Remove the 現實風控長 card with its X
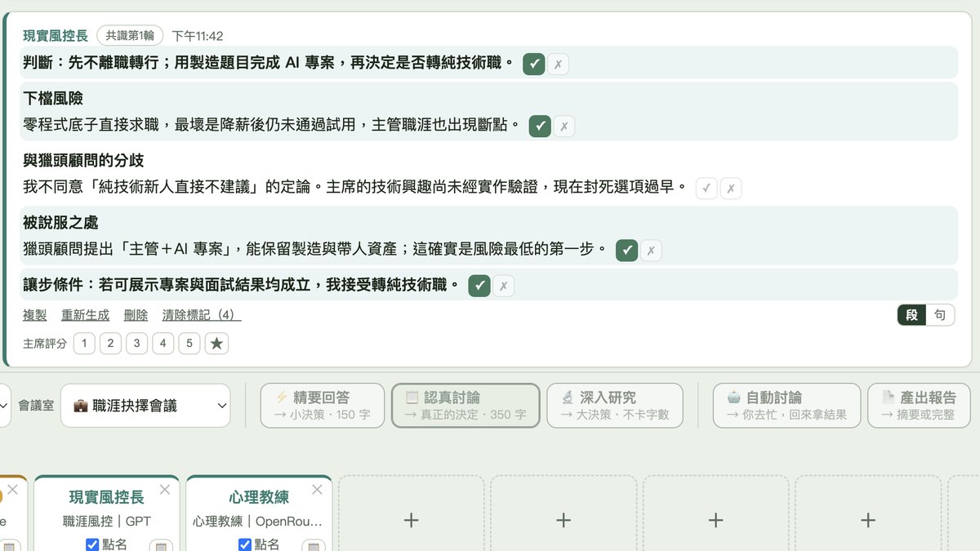 165,490
